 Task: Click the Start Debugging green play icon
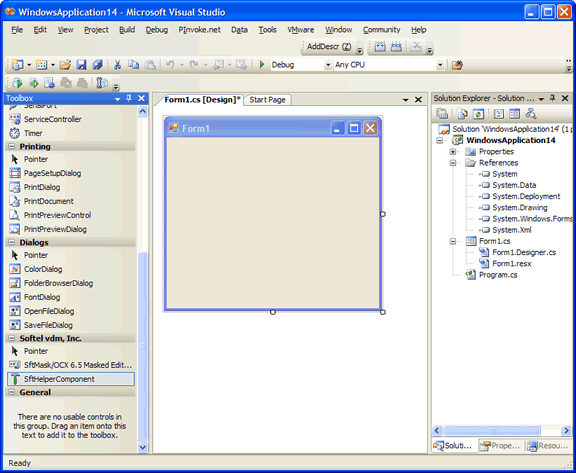click(262, 65)
